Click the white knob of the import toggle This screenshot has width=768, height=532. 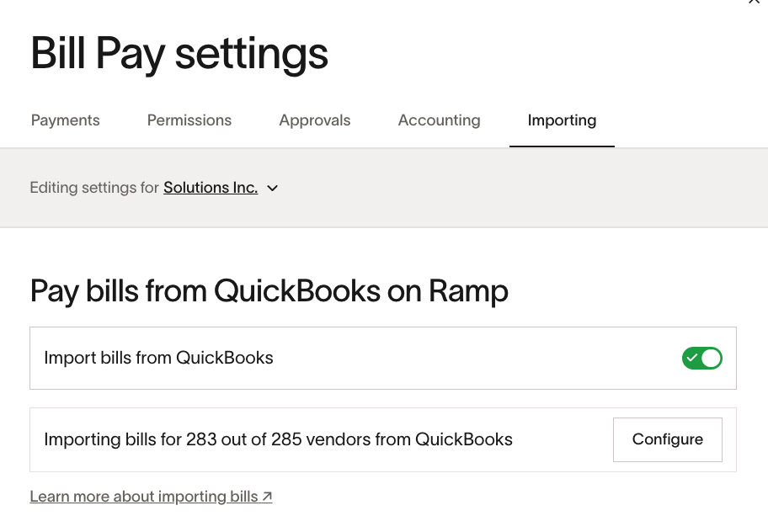(x=712, y=358)
